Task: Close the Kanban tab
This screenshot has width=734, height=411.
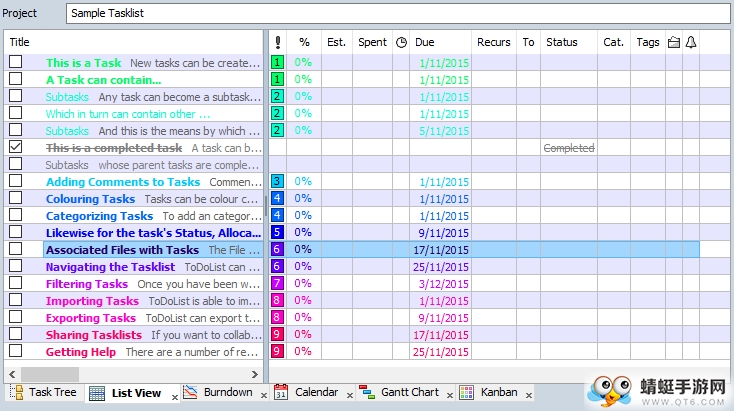Action: point(528,396)
